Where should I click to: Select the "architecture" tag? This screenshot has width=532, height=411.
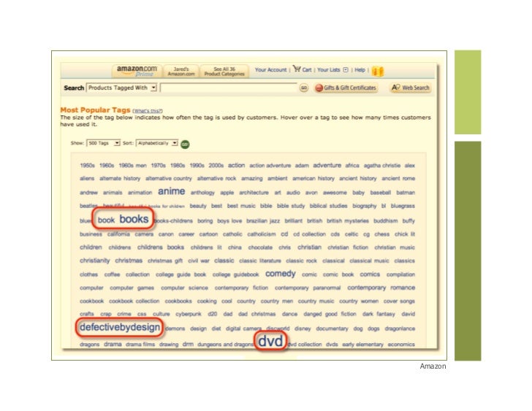(254, 193)
